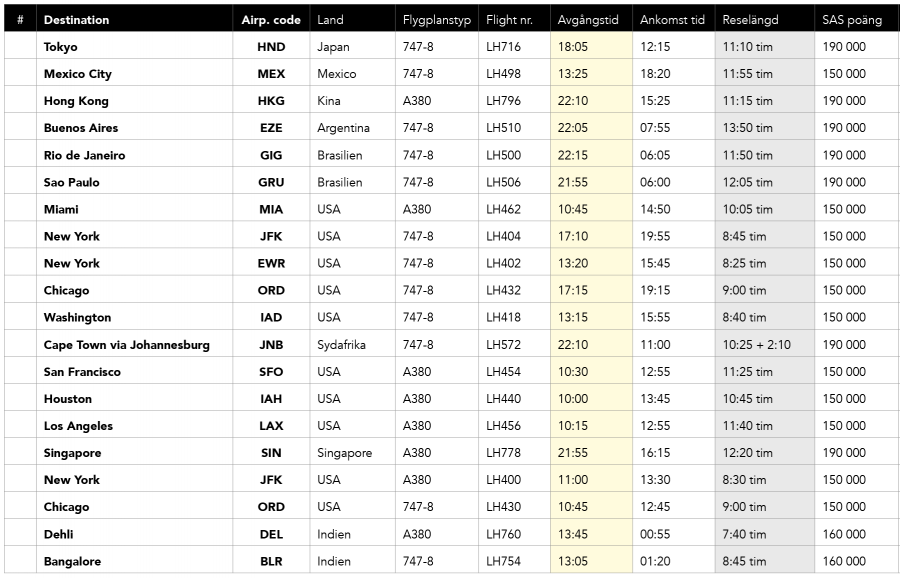Click the Airp. code column header
This screenshot has width=900, height=578.
coord(270,20)
